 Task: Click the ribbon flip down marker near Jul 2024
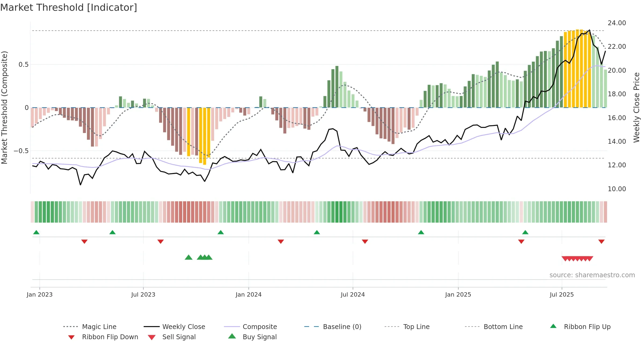click(x=365, y=242)
